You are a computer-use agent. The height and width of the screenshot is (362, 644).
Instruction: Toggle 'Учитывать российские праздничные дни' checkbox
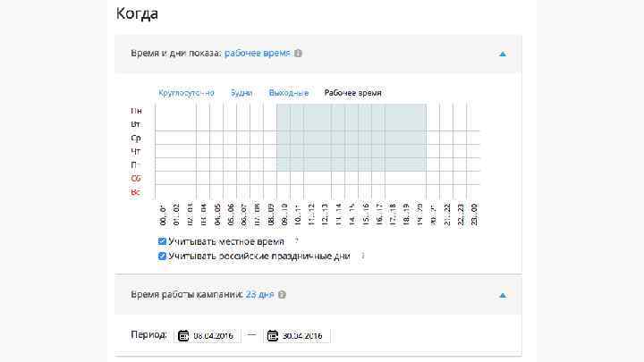[162, 256]
